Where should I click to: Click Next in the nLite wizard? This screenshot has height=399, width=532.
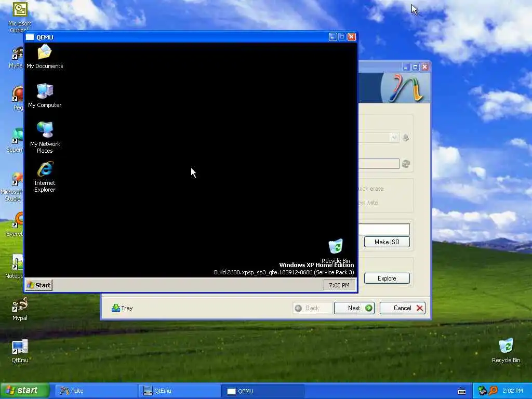tap(354, 308)
